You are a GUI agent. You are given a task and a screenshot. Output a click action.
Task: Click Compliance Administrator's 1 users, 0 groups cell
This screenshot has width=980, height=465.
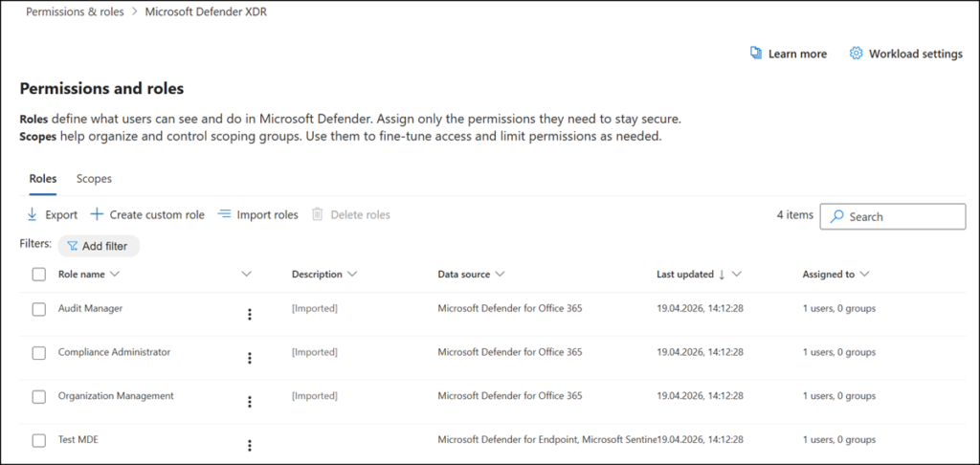pos(839,352)
